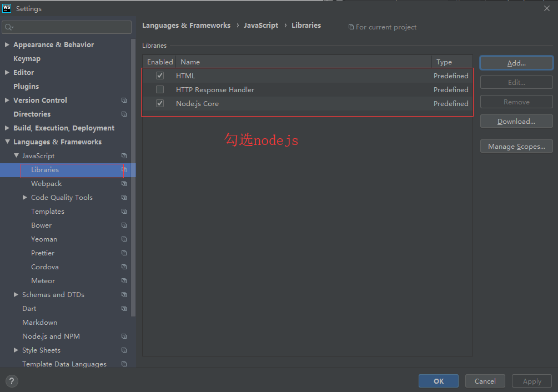Click project-level icon beside Webpack row
This screenshot has height=392, width=558.
pyautogui.click(x=124, y=184)
